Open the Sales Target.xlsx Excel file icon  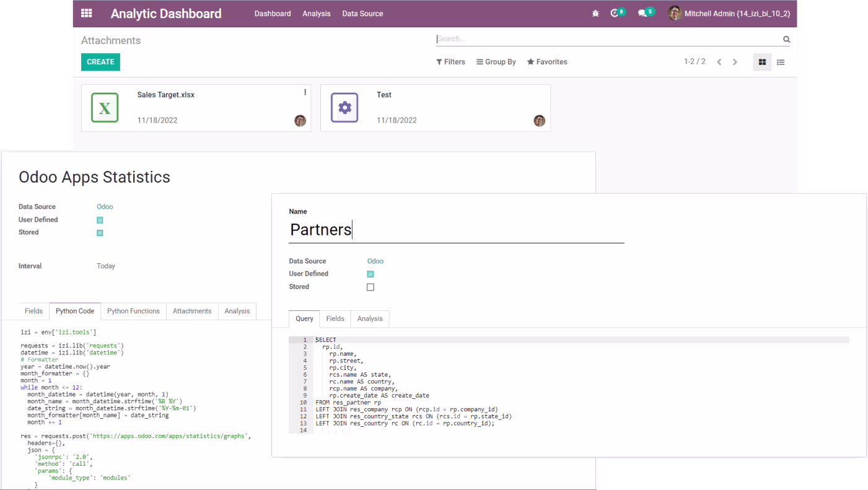click(105, 108)
